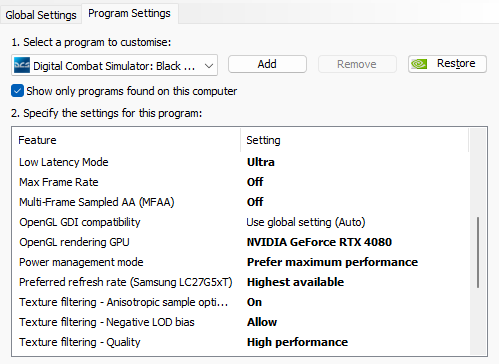This screenshot has height=364, width=499.
Task: Select the Program Settings tab
Action: coord(129,13)
